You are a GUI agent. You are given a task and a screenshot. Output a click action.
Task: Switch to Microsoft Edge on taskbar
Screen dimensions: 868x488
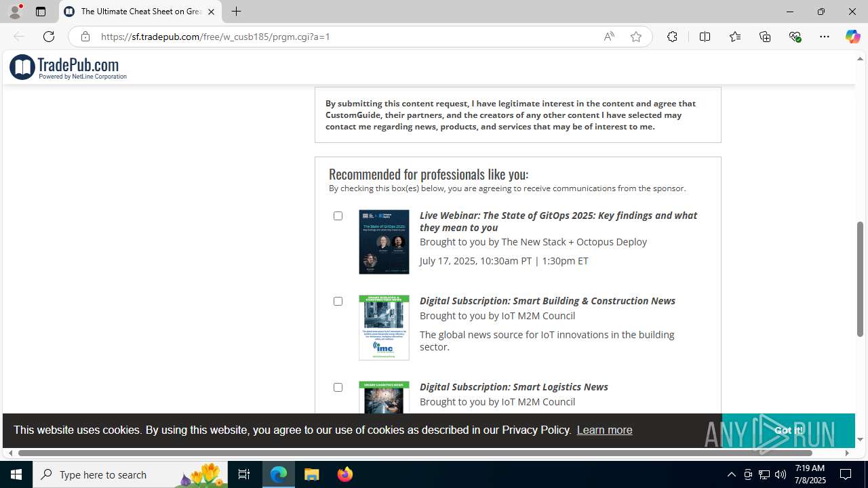(x=279, y=474)
